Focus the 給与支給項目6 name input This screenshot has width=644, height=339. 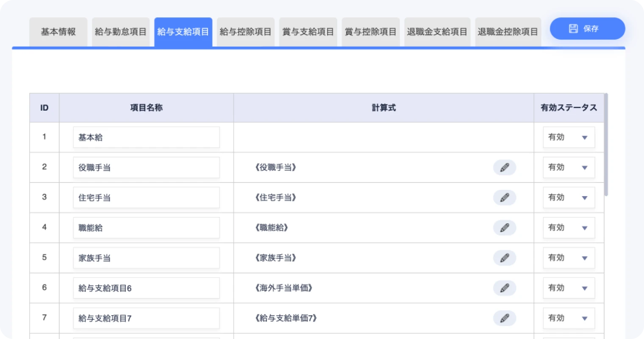[x=146, y=288]
